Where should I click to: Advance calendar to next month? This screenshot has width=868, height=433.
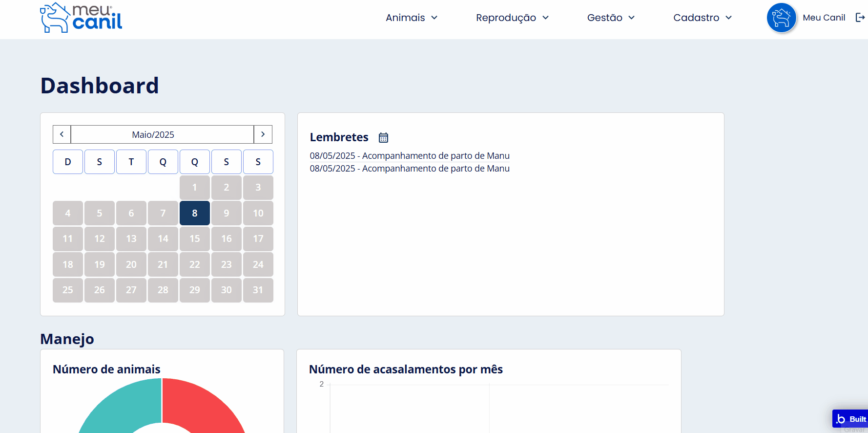[263, 134]
